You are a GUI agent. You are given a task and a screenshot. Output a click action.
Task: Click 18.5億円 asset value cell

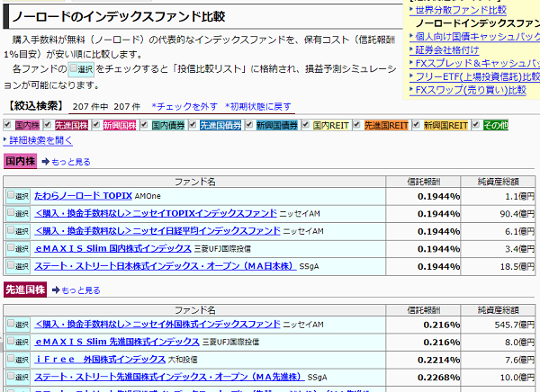498,266
